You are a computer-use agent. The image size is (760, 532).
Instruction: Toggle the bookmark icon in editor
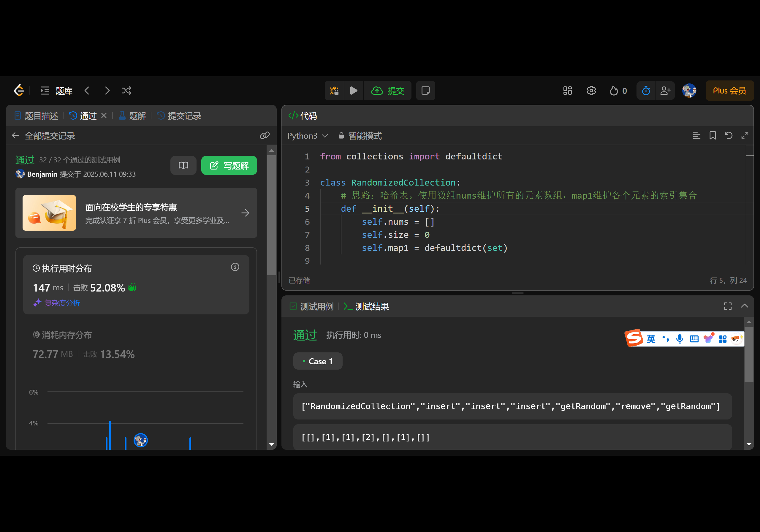(x=712, y=135)
